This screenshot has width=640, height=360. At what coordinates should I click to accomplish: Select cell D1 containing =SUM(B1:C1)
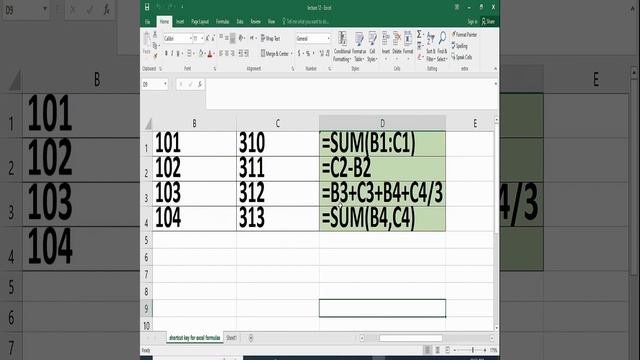(x=382, y=143)
